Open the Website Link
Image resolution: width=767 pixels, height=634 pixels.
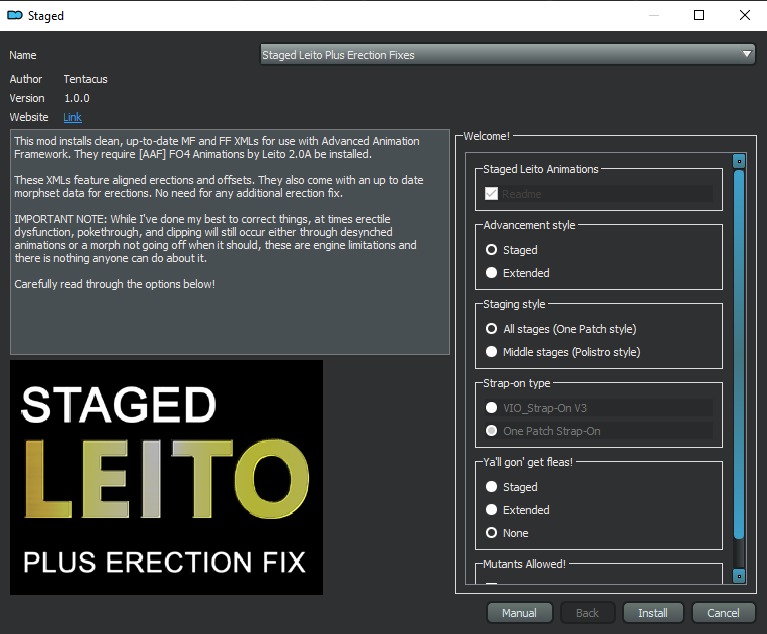click(x=72, y=117)
